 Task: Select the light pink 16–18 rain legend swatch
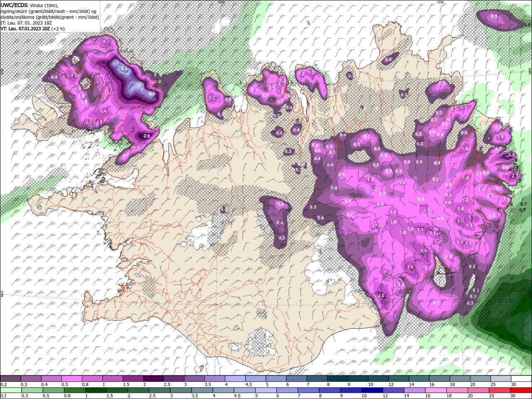click(436, 390)
